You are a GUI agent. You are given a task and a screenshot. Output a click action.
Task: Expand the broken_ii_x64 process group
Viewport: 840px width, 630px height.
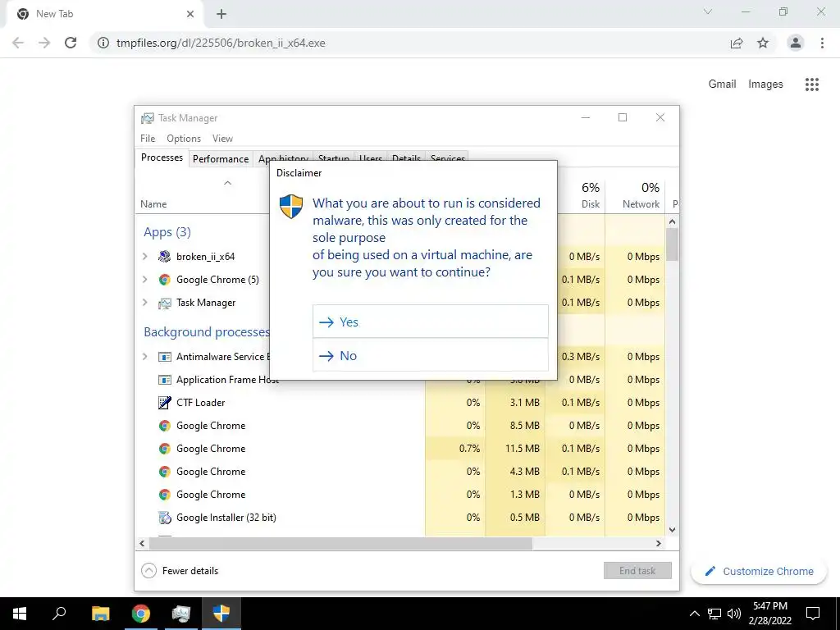[x=144, y=257]
